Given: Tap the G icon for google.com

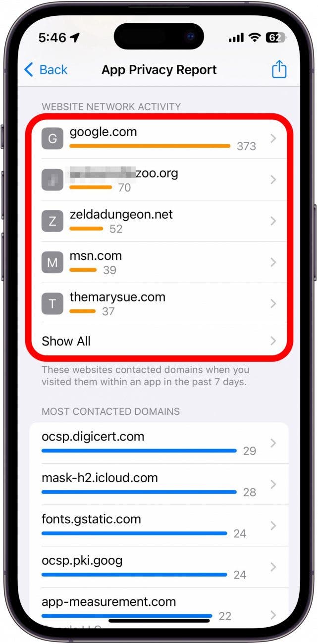Looking at the screenshot, I should tap(53, 139).
